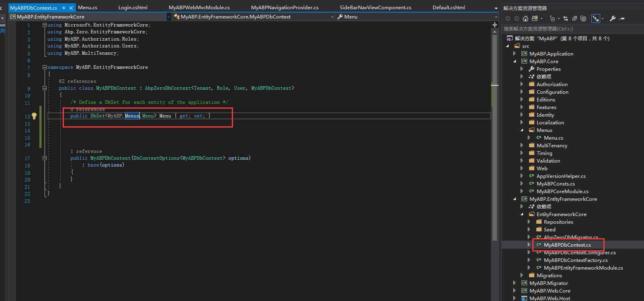Select MyABPCoreModule.cs file
644x301 pixels.
(558, 191)
